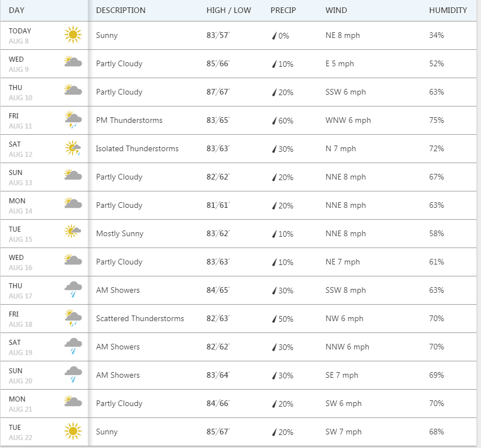
Task: Click the partly cloudy icon for Wed Aug 9
Action: click(73, 62)
